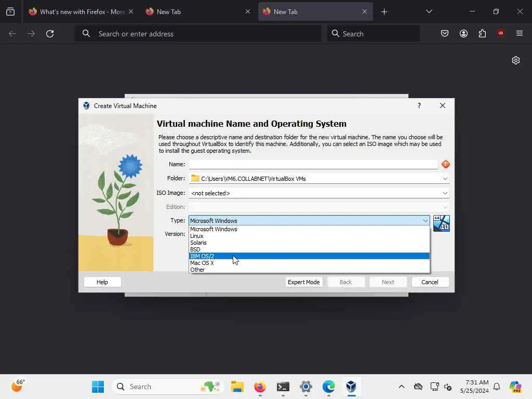Image resolution: width=532 pixels, height=399 pixels.
Task: Expand the Folder path dropdown
Action: pos(445,179)
